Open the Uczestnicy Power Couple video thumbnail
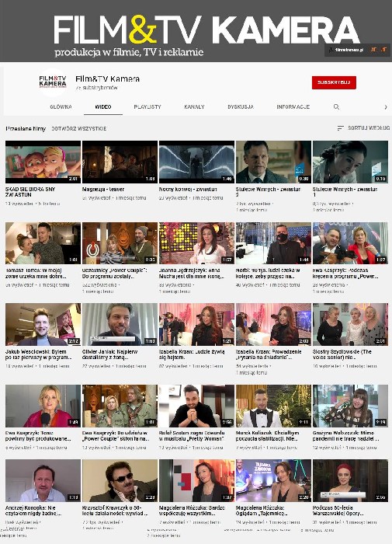This screenshot has height=544, width=392. [x=120, y=243]
